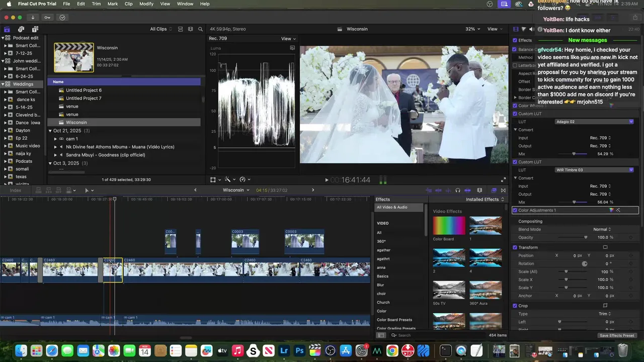Open the video scope settings icon
The image size is (644, 362).
[292, 48]
